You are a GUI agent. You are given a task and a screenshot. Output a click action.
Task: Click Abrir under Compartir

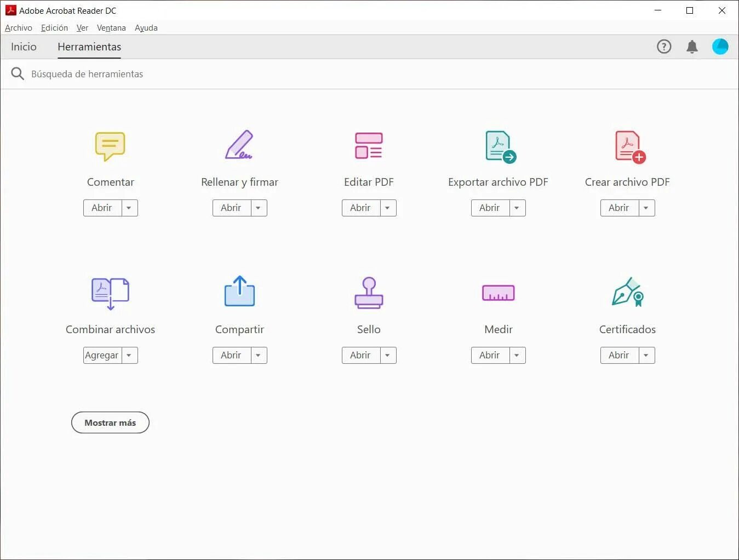click(x=232, y=356)
